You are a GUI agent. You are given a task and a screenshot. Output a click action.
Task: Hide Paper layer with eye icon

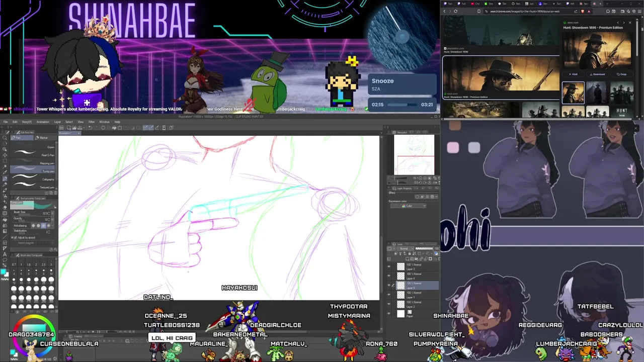[x=389, y=313]
